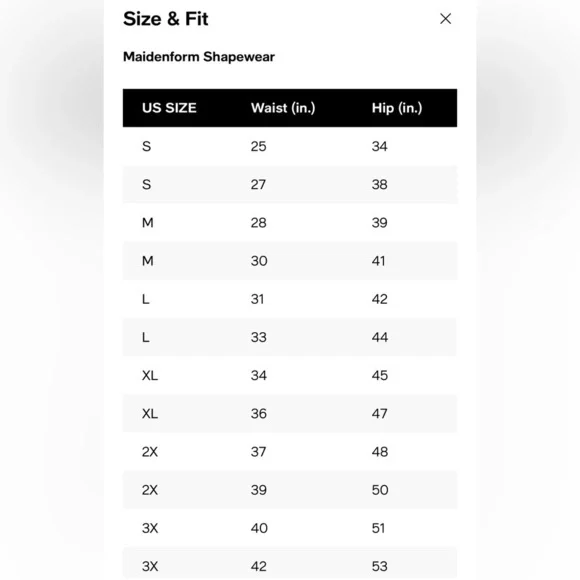580x580 pixels.
Task: Click the hip value 38 cell
Action: click(x=380, y=185)
